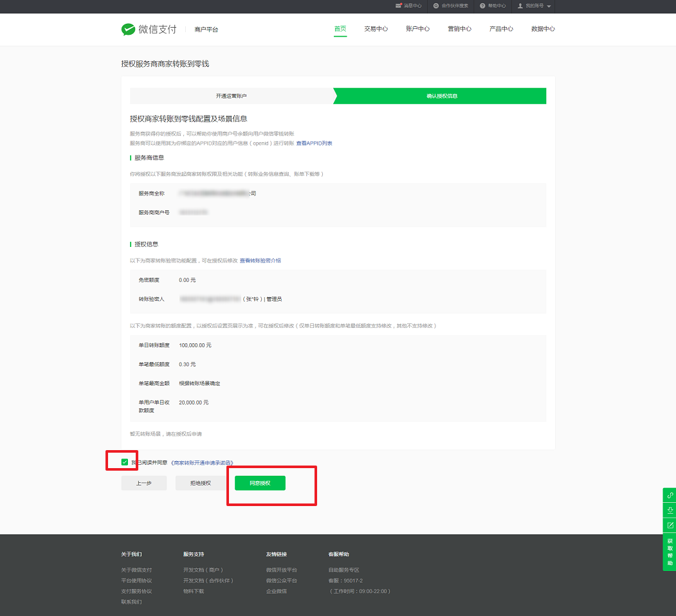Select the 开通运营账户 step in progress bar
Screen dimensions: 676x616
coord(231,96)
